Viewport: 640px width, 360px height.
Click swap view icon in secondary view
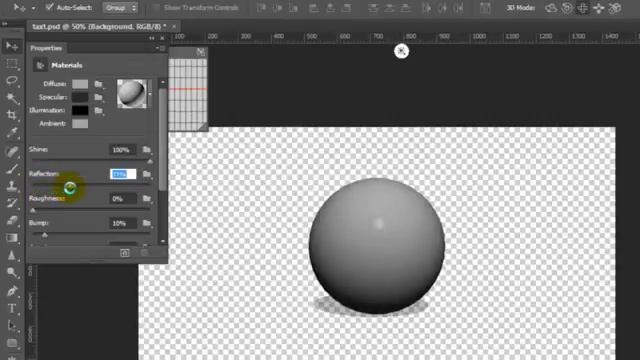coord(201,52)
